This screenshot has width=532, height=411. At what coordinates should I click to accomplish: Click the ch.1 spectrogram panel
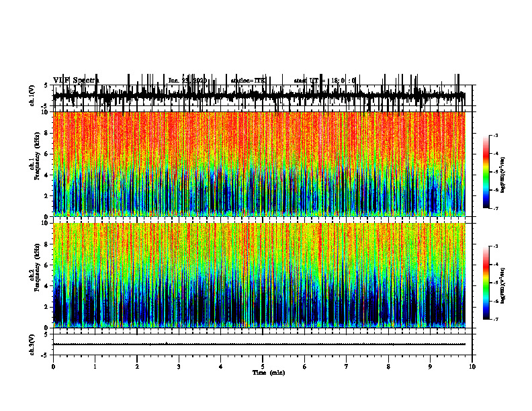(259, 164)
